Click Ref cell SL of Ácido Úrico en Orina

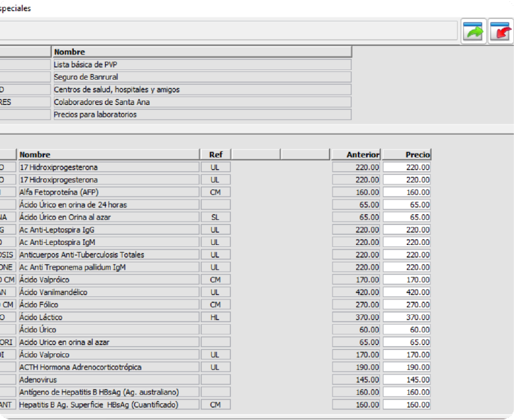(215, 217)
